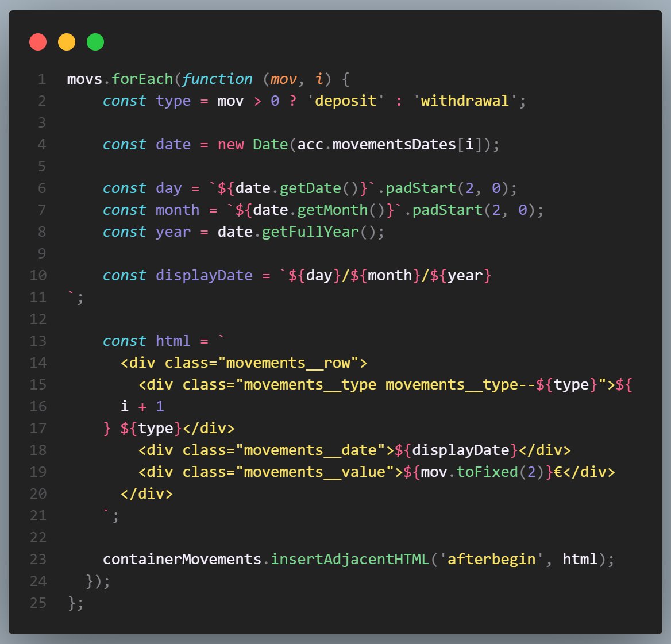671x644 pixels.
Task: Click 'i + 1' on line 16
Action: 142,407
